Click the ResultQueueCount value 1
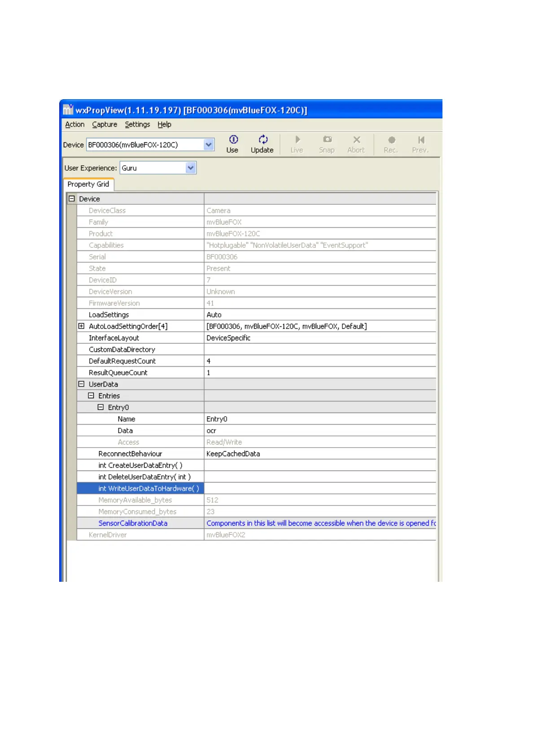The width and height of the screenshot is (534, 756). [x=208, y=373]
